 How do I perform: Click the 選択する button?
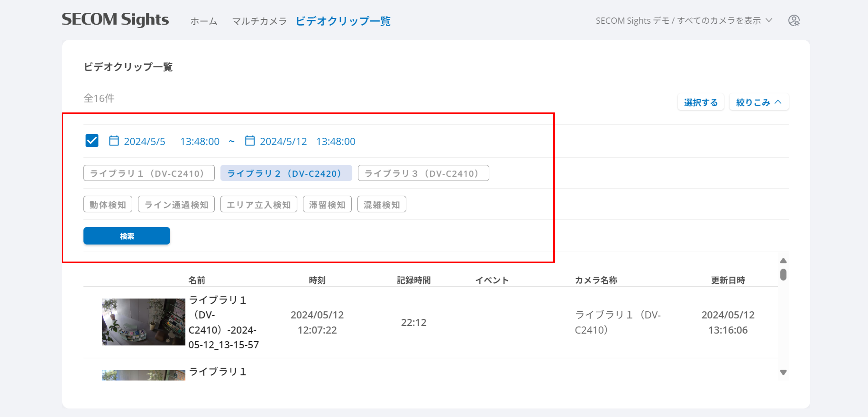coord(701,102)
